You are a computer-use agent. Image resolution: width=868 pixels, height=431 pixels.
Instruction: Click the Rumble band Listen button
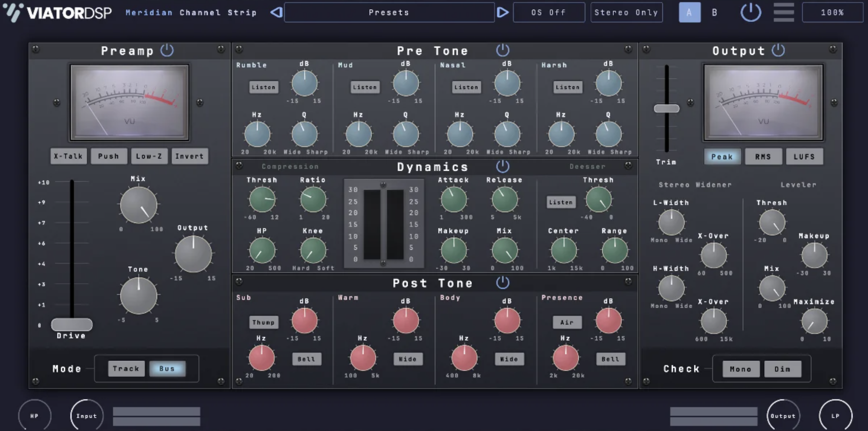263,87
